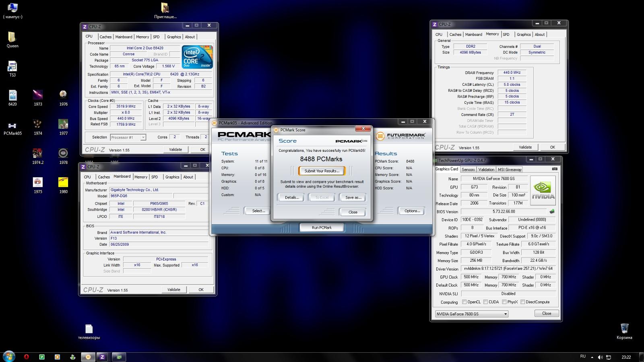Viewport: 644px width, 362px height.
Task: Click the Windows Start orb
Action: click(x=9, y=356)
